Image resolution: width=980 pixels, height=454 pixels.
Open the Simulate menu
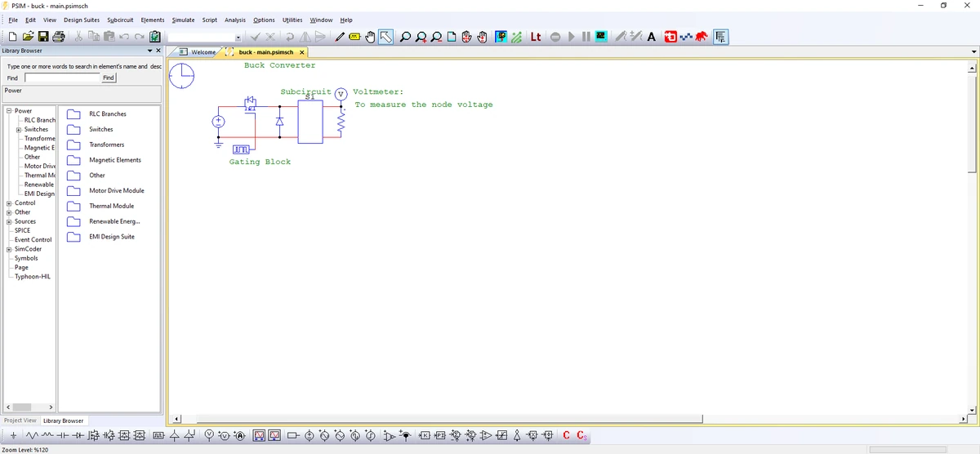(x=183, y=20)
